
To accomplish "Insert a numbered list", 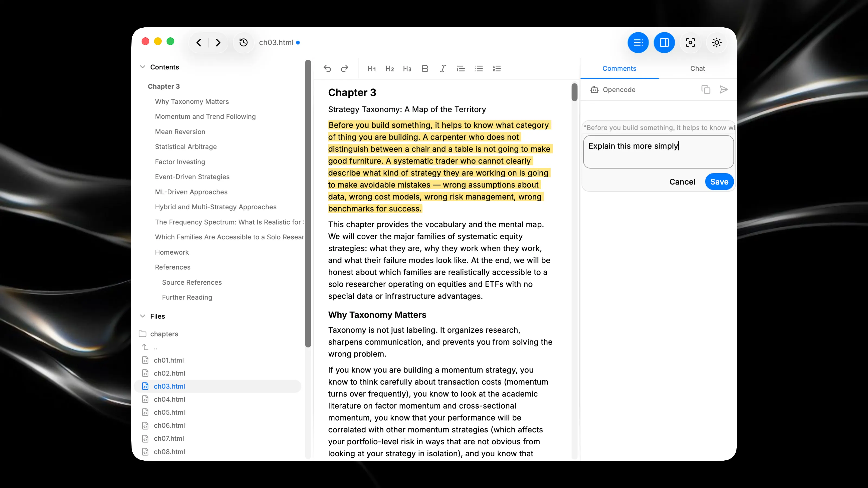I will (497, 69).
